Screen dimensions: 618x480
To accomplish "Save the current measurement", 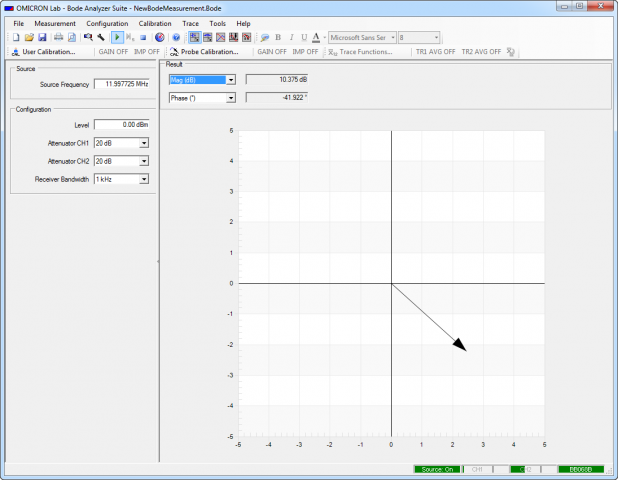I will 42,37.
